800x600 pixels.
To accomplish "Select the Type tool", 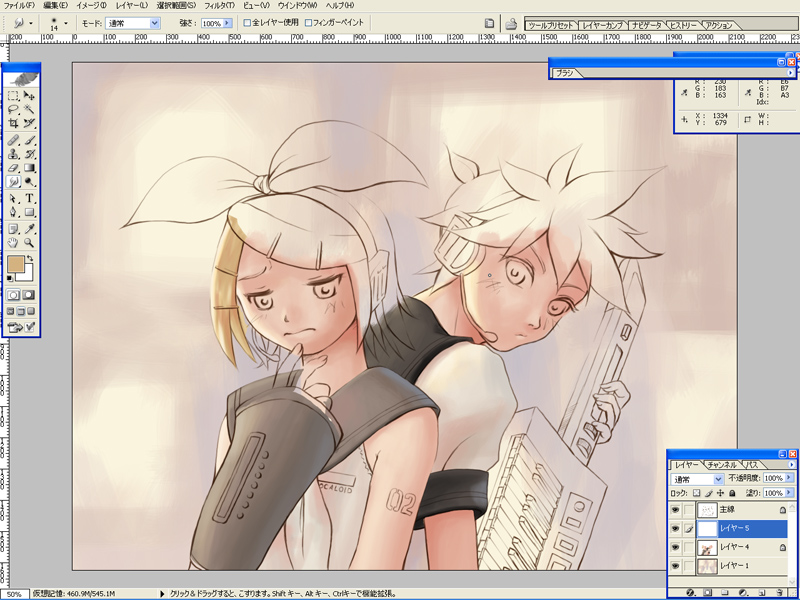I will 29,198.
